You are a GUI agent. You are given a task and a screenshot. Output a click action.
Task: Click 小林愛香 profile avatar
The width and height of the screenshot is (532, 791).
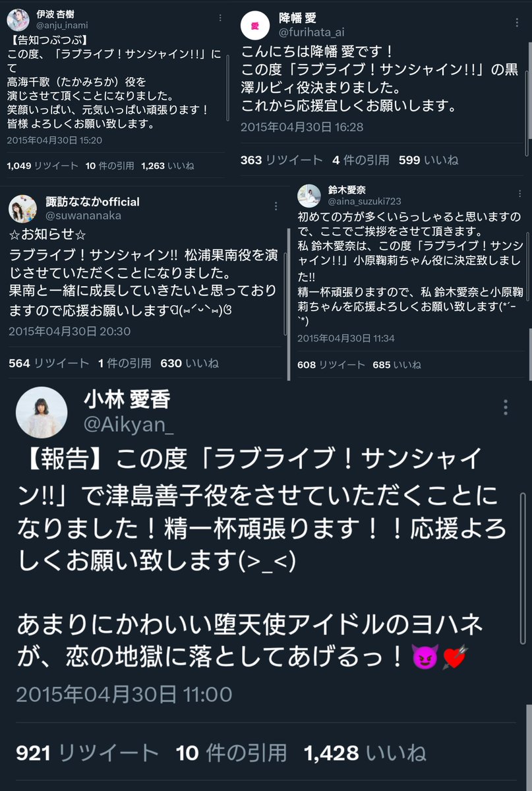(41, 412)
